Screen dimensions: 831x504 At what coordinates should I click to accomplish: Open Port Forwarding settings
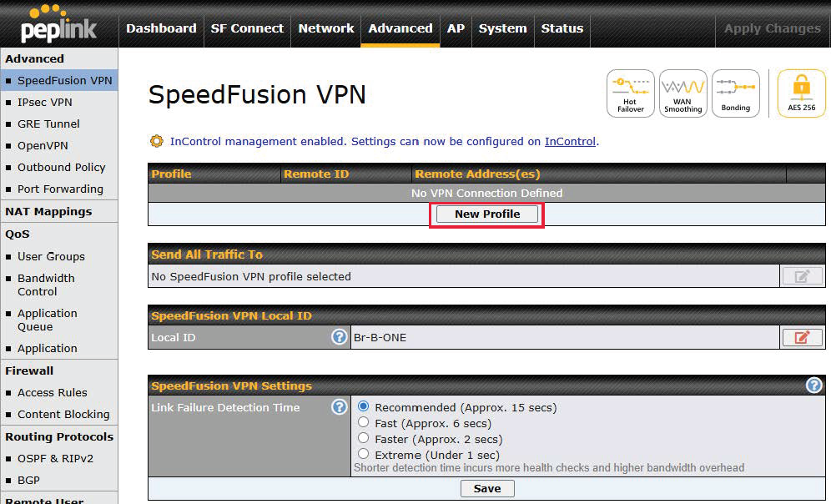(x=60, y=189)
